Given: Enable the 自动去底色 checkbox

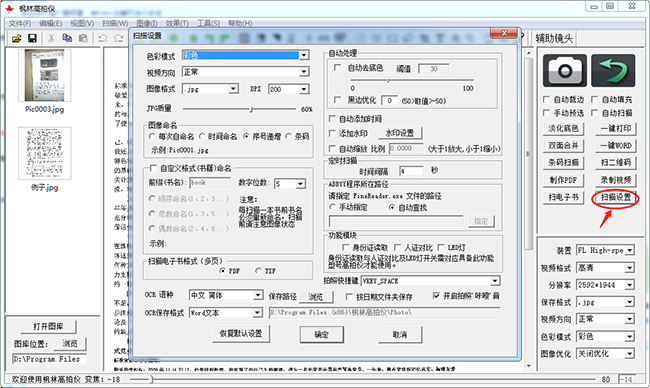Looking at the screenshot, I should pos(337,67).
